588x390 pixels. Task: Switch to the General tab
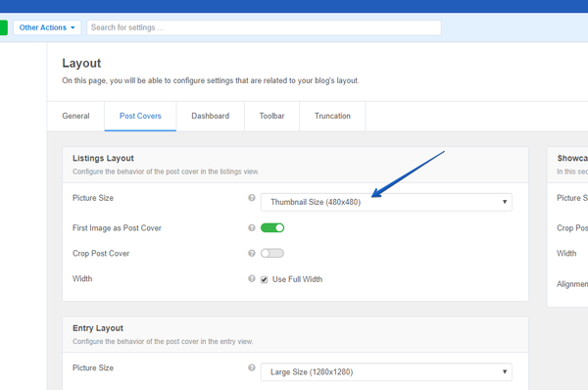tap(75, 116)
